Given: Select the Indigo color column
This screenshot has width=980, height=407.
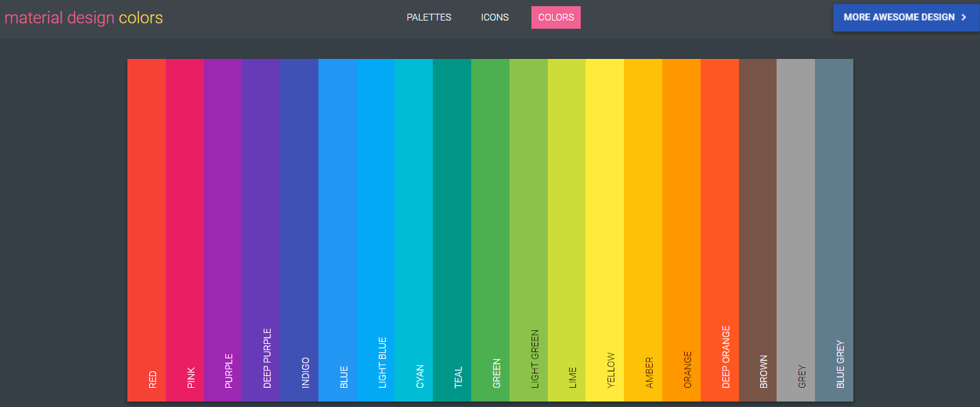Looking at the screenshot, I should click(299, 230).
